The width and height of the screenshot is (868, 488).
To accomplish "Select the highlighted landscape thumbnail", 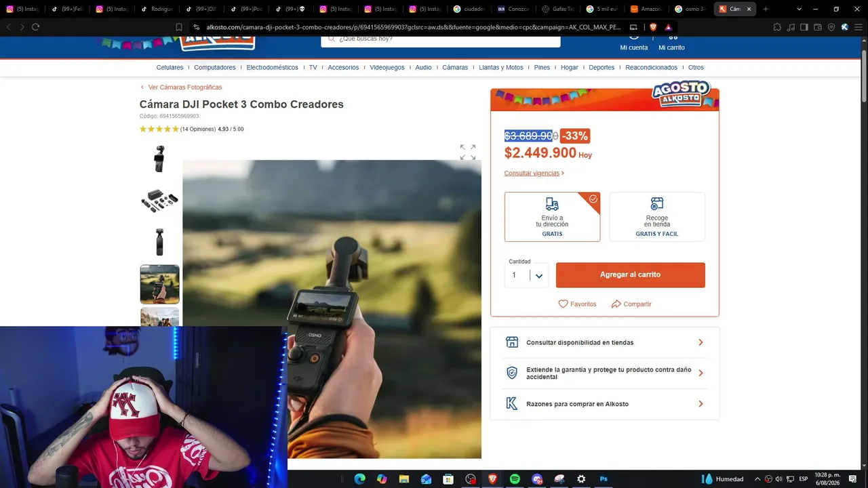I will (x=160, y=285).
